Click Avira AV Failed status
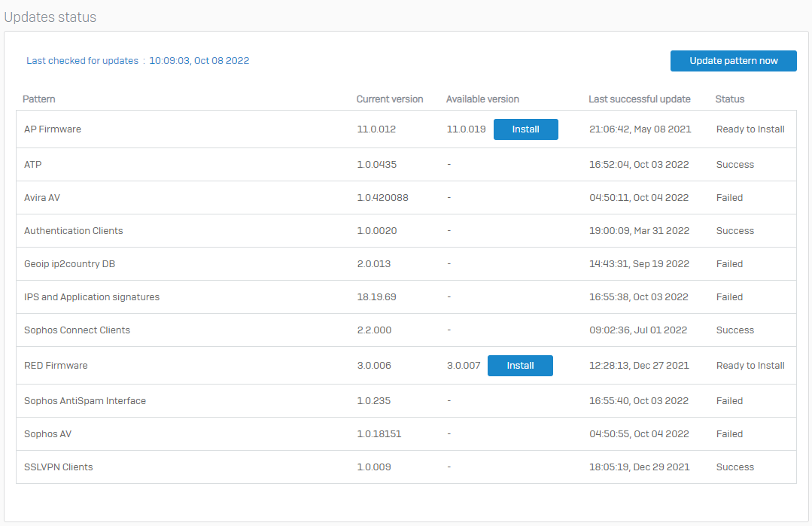 point(729,198)
